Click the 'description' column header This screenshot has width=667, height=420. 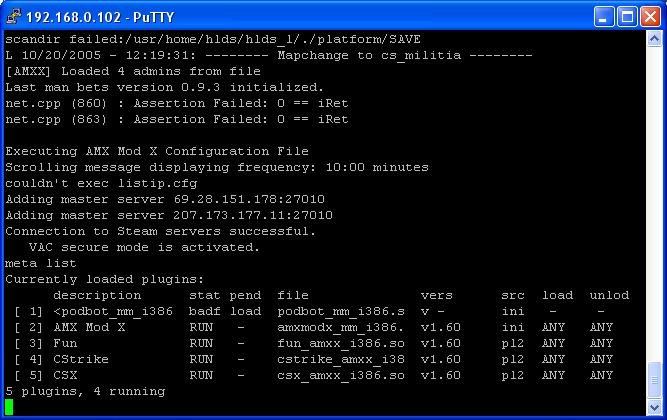point(97,295)
